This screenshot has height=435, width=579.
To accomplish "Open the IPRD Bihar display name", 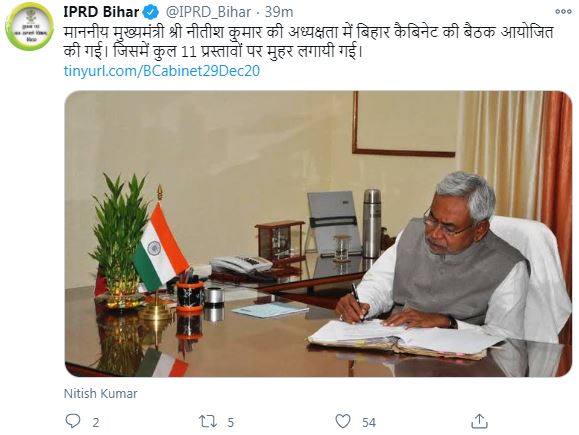I will [x=101, y=12].
